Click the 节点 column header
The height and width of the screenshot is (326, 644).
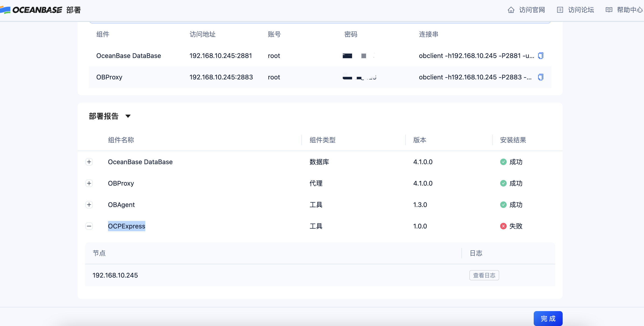(99, 253)
